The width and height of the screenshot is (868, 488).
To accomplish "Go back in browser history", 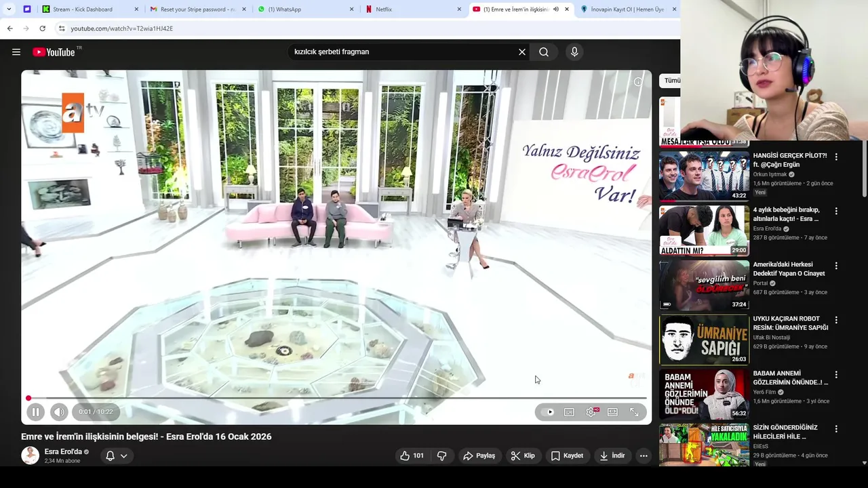I will [x=9, y=28].
